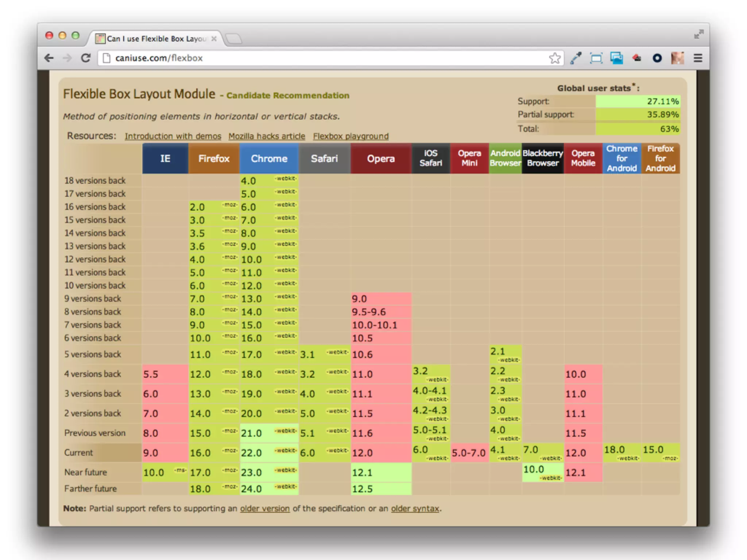
Task: Reload the caniuse page
Action: (86, 58)
